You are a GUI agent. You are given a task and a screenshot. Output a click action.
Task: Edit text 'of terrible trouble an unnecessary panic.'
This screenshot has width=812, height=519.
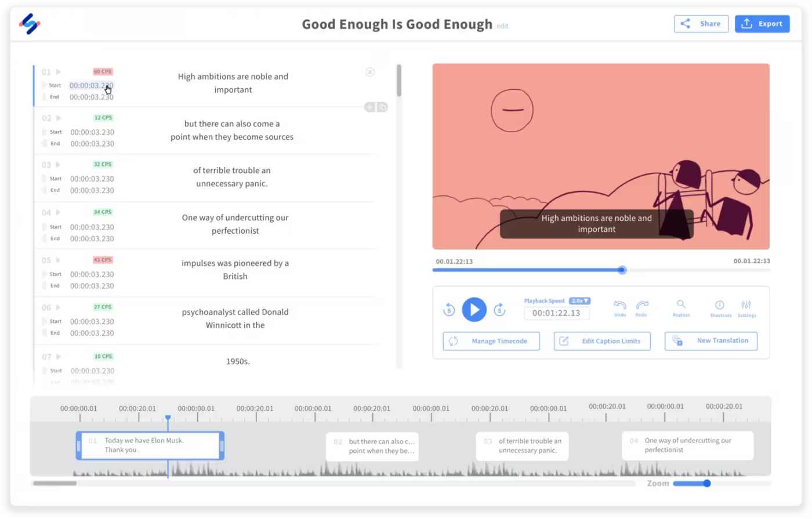point(231,177)
